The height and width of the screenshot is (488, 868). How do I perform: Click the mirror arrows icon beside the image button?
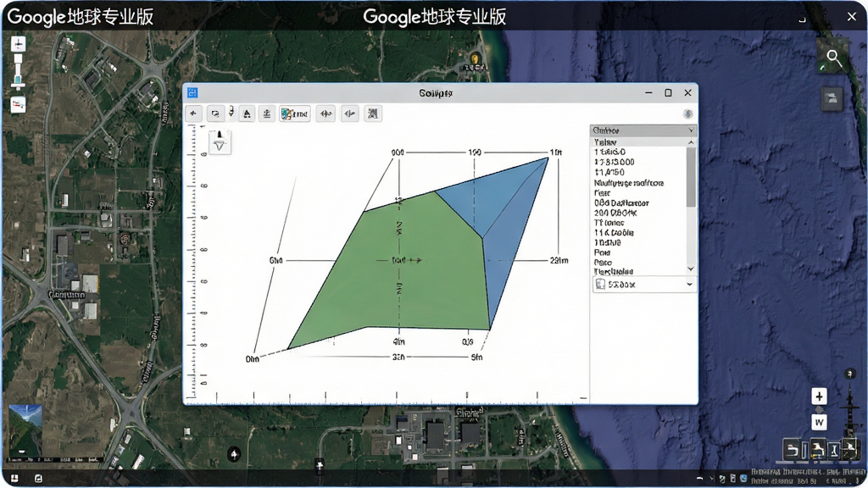pyautogui.click(x=325, y=114)
